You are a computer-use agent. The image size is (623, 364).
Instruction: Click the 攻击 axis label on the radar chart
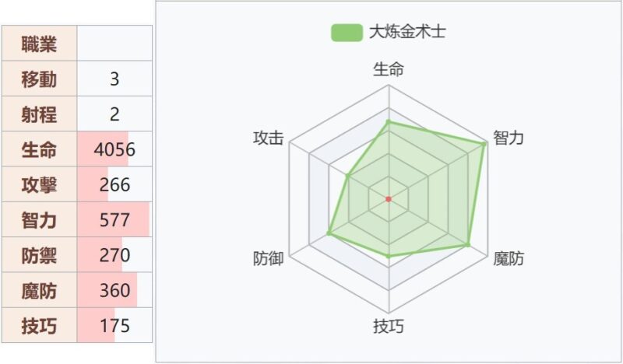click(268, 138)
